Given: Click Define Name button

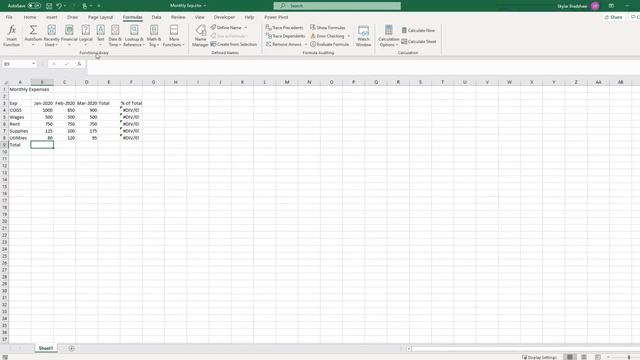Looking at the screenshot, I should coord(226,27).
